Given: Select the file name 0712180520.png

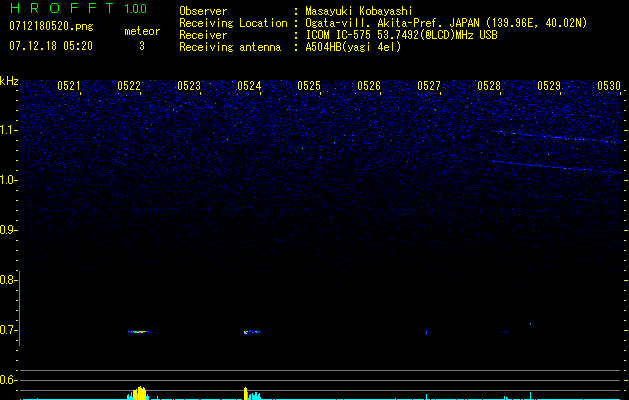Looking at the screenshot, I should (x=51, y=27).
